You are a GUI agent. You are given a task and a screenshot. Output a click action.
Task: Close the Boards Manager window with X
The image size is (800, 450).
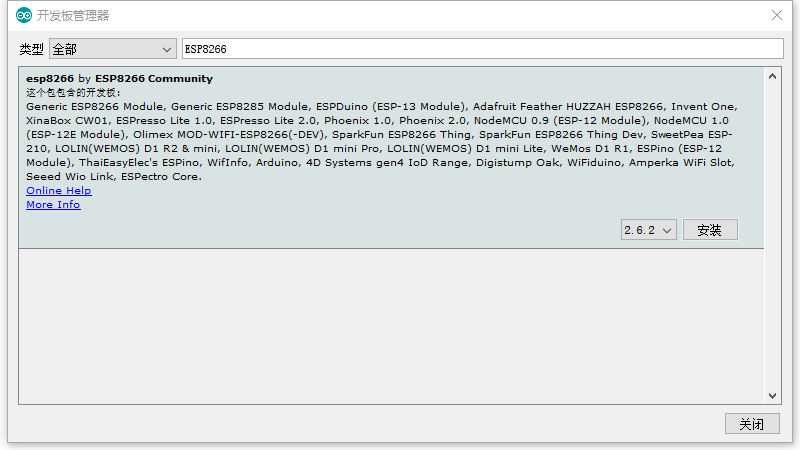point(777,15)
